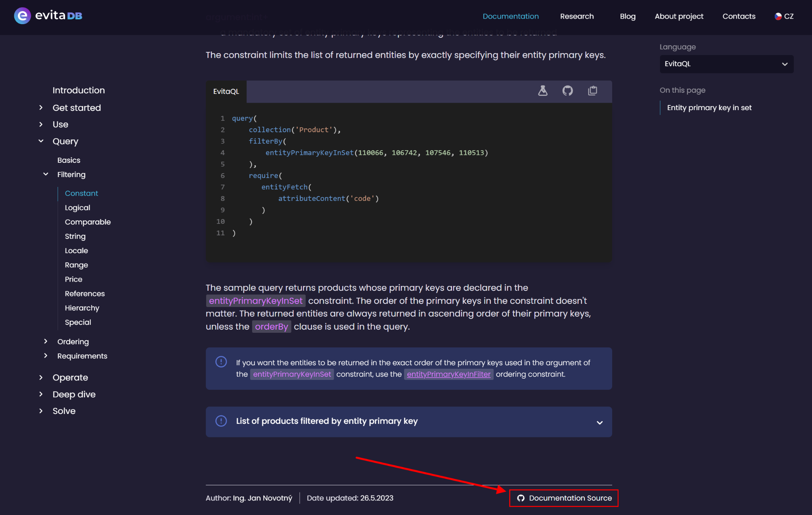Open the GitHub icon above code block
Image resolution: width=812 pixels, height=515 pixels.
pyautogui.click(x=567, y=91)
